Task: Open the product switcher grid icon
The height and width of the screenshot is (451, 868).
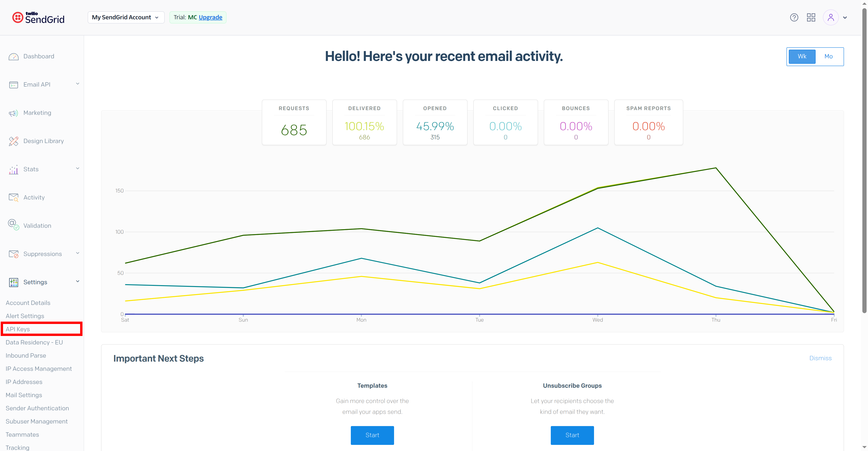Action: pyautogui.click(x=811, y=18)
